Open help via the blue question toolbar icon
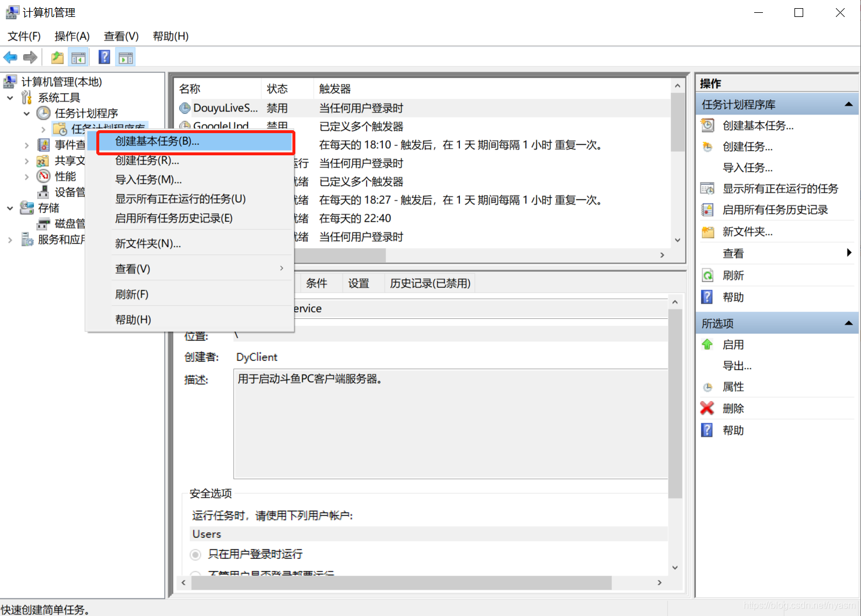861x616 pixels. tap(104, 57)
